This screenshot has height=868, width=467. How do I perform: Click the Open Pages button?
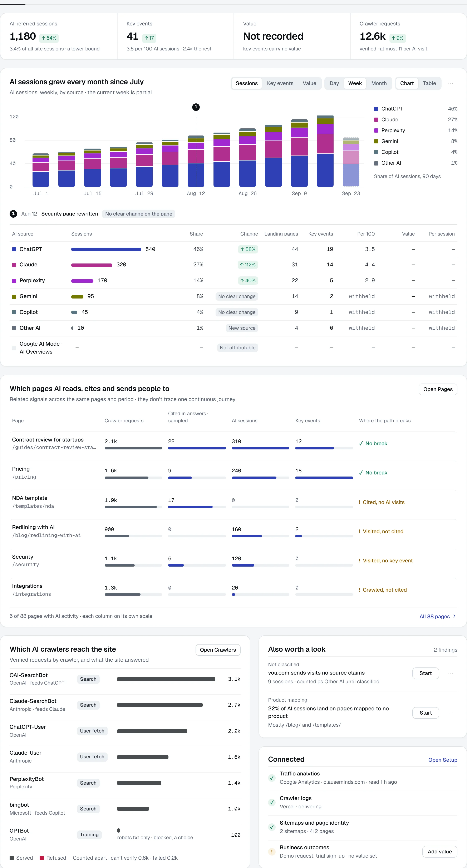pyautogui.click(x=438, y=389)
